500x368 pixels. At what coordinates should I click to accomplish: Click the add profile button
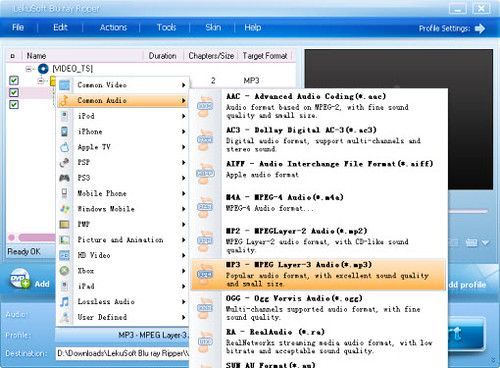467,285
